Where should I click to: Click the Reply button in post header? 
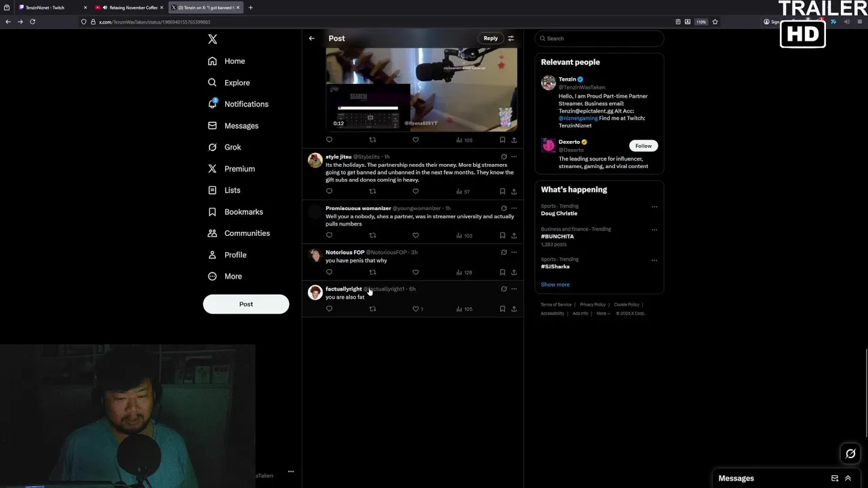(490, 39)
